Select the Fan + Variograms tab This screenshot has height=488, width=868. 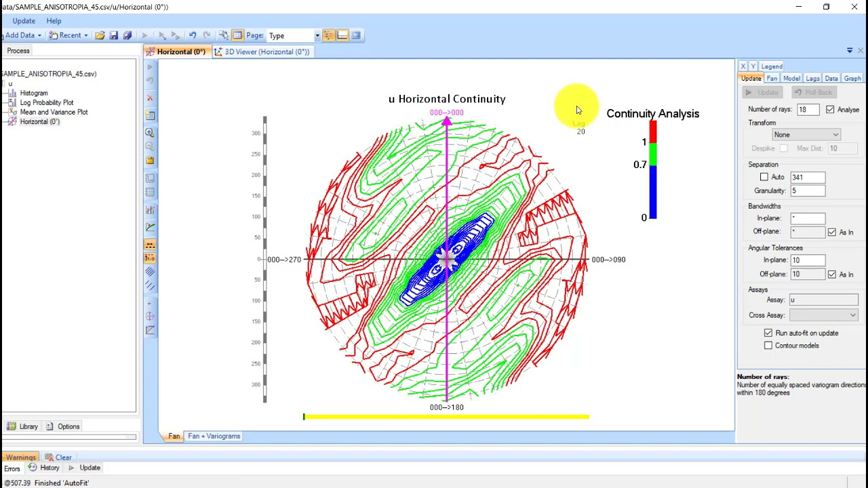[214, 436]
